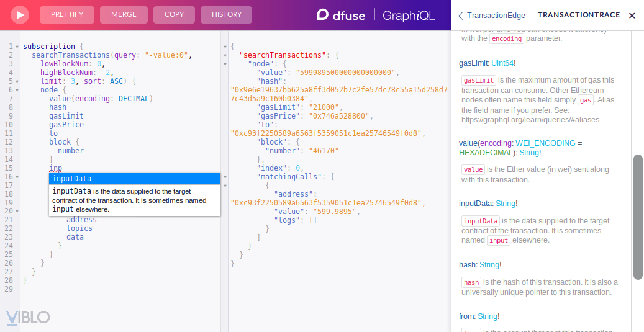The width and height of the screenshot is (644, 332).
Task: Collapse the searchTransactions result fold arrow
Action: [225, 55]
